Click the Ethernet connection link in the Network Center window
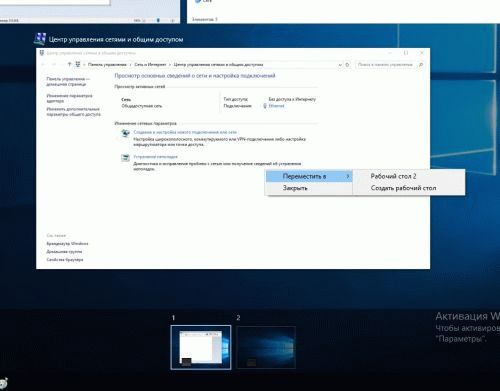Screen dimensions: 500x391 coord(276,106)
